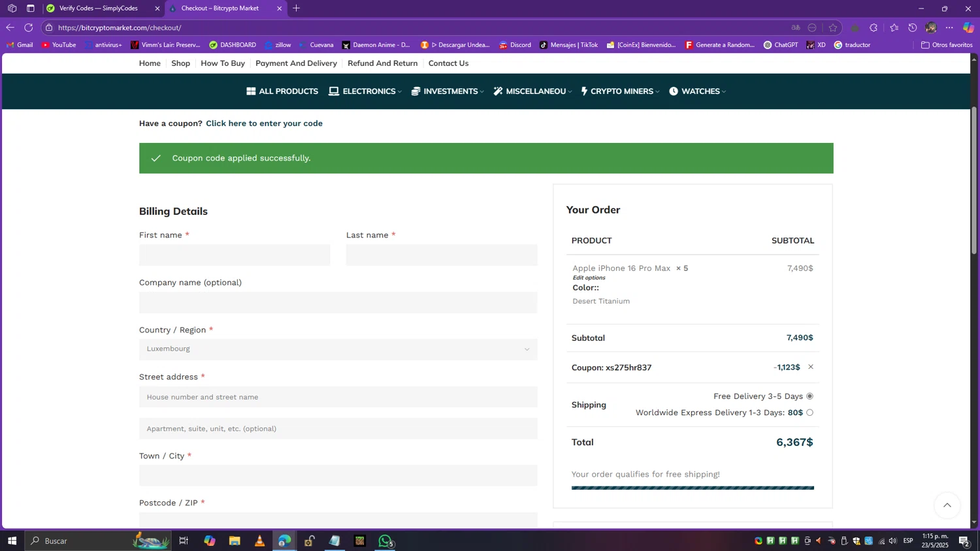
Task: Open the zillow bookmark
Action: click(x=278, y=45)
